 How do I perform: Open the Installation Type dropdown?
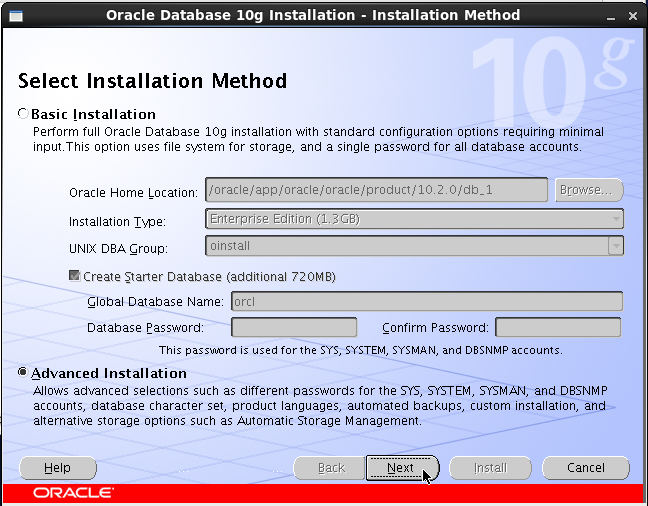tap(415, 219)
